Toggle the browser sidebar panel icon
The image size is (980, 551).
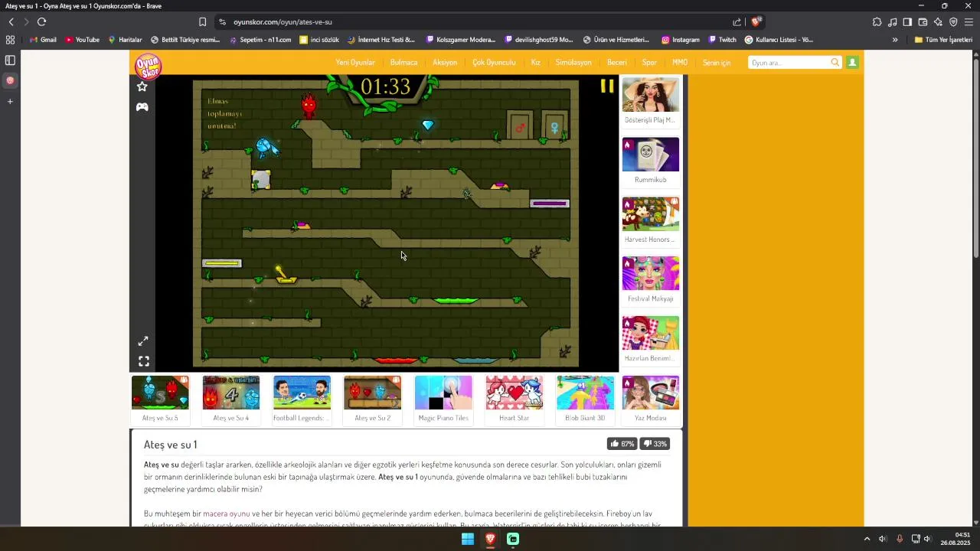907,22
